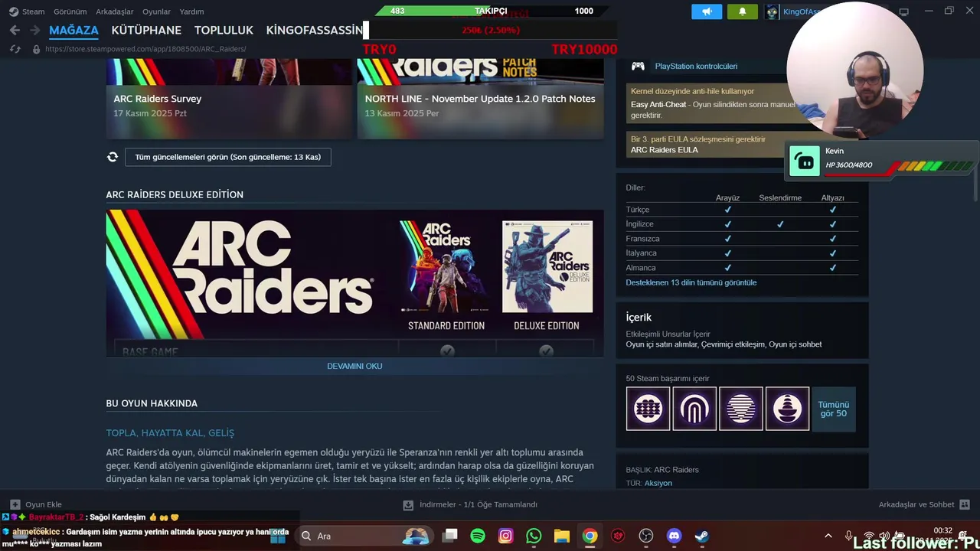Click the PlayStation controller gamepad icon

pyautogui.click(x=638, y=67)
